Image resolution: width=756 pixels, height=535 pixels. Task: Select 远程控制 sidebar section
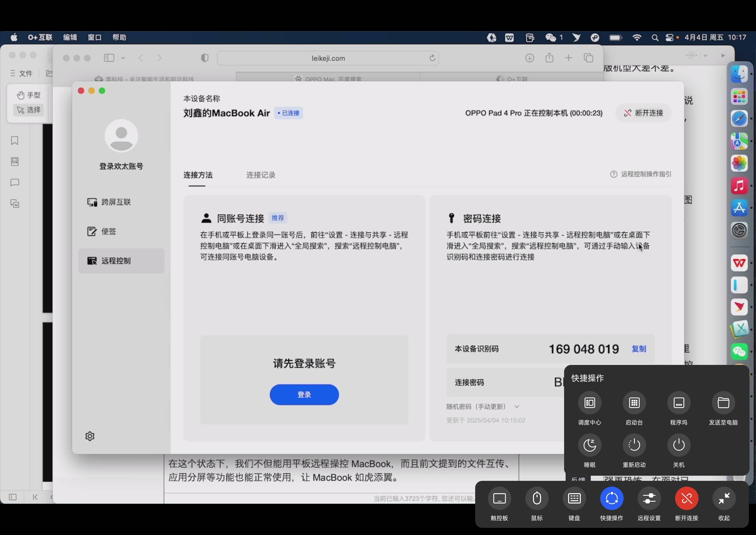tap(121, 261)
